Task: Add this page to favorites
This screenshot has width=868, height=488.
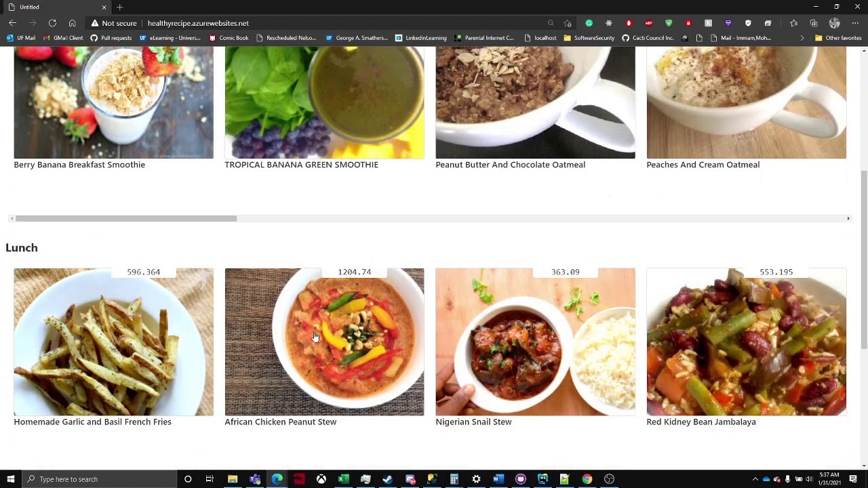Action: pyautogui.click(x=568, y=23)
